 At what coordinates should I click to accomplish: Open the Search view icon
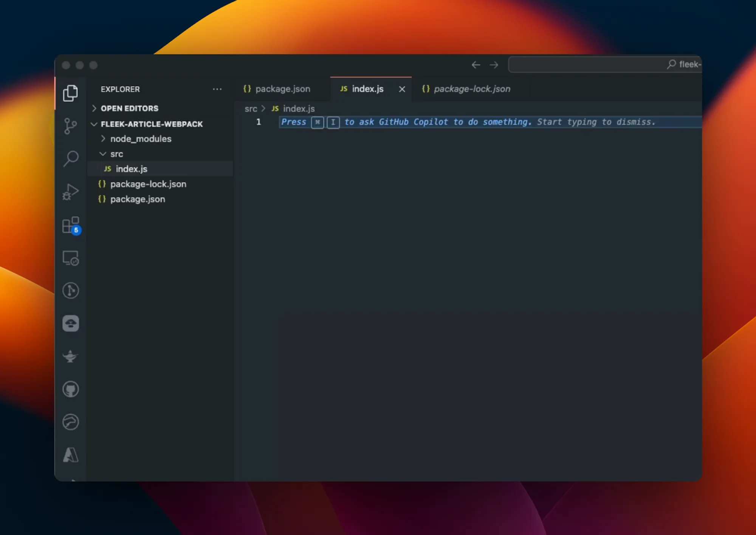point(70,158)
